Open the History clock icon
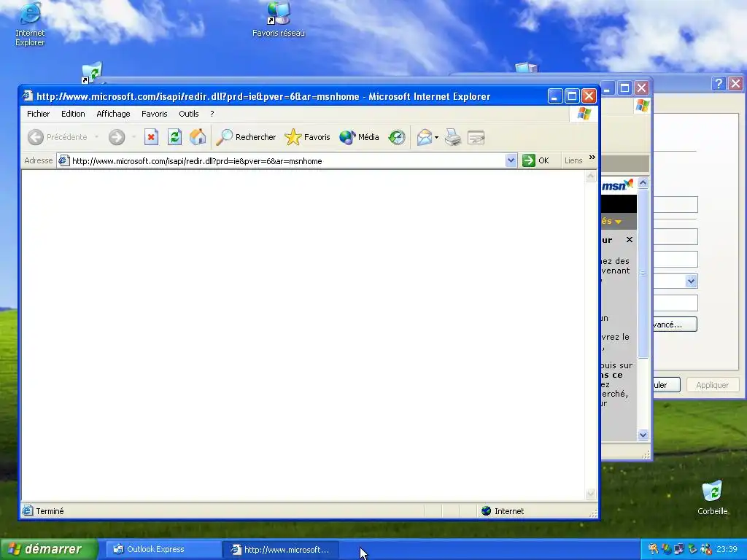This screenshot has width=747, height=560. (396, 137)
